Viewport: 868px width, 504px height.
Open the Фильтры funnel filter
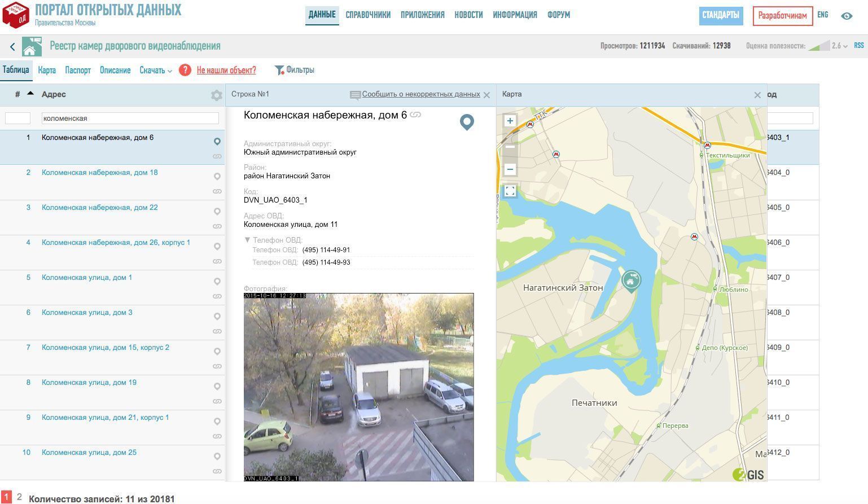(x=294, y=70)
